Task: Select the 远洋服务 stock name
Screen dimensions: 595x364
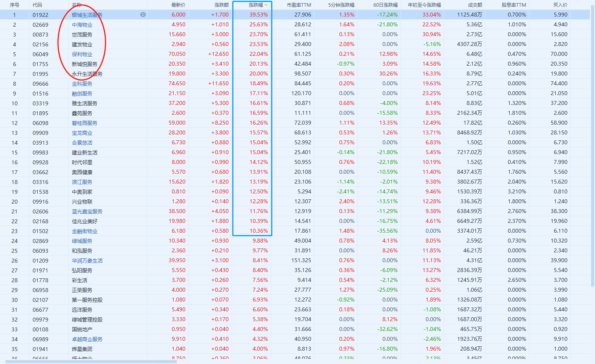Action: pos(82,310)
